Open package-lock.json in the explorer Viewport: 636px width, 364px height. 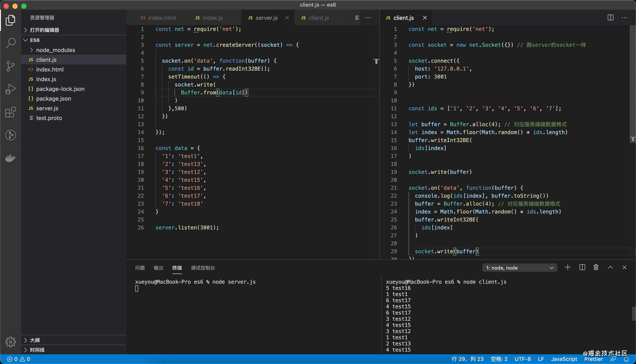pos(74,89)
